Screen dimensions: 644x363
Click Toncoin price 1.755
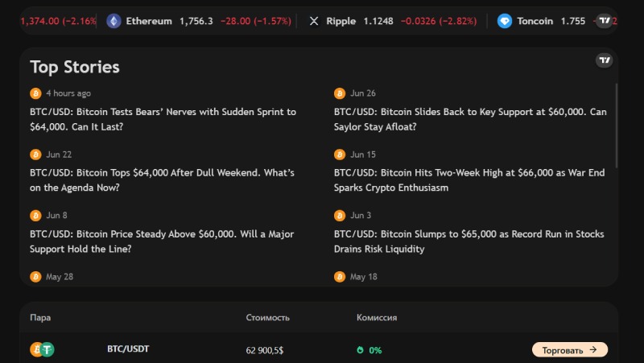573,21
